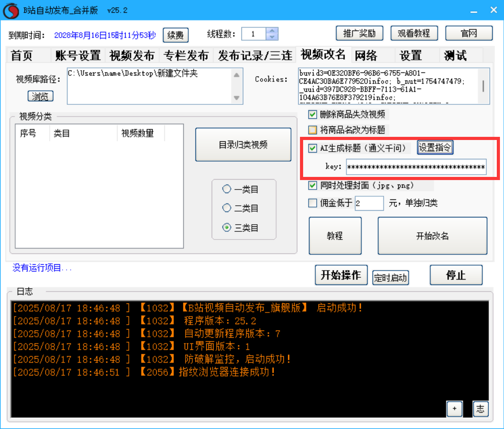The image size is (504, 429).
Task: Click log line 指纹浏览器连接成功
Action: pos(144,372)
